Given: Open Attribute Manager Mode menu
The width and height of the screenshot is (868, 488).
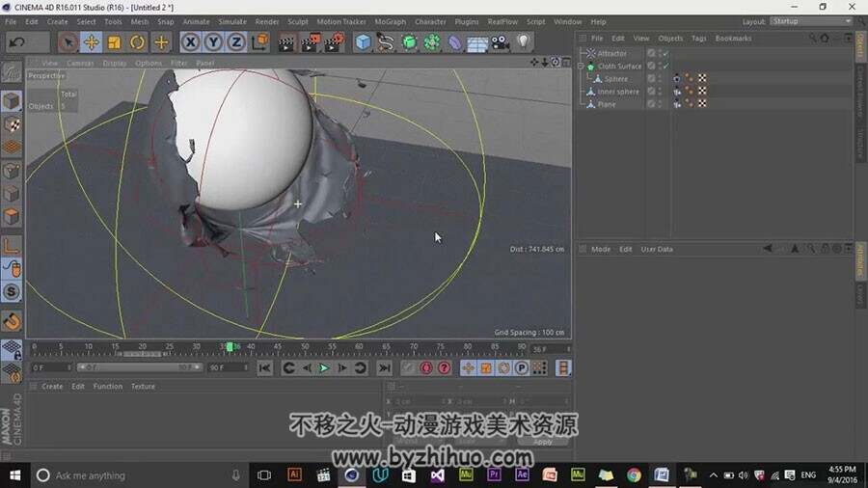Looking at the screenshot, I should click(x=601, y=249).
